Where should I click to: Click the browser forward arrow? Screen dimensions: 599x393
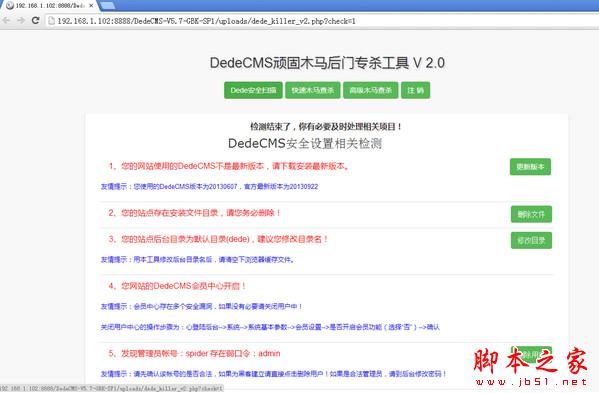(x=21, y=21)
